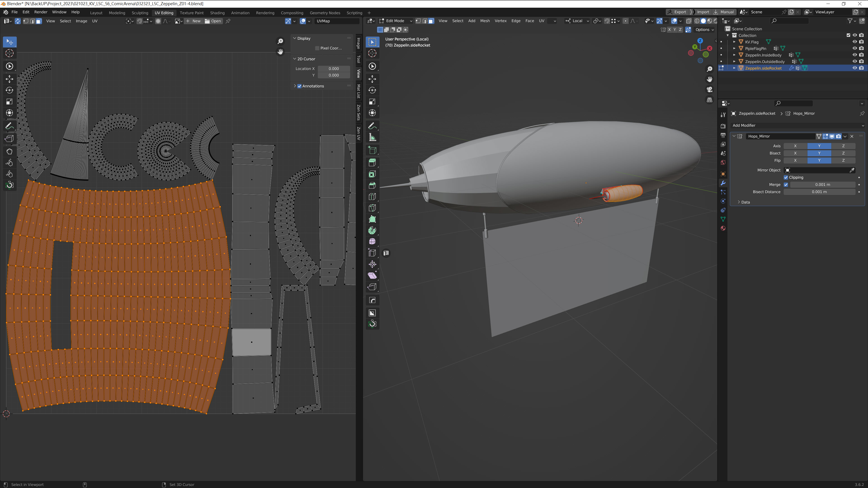The height and width of the screenshot is (488, 868).
Task: Adjust the Bisect Distance value field
Action: pyautogui.click(x=819, y=192)
